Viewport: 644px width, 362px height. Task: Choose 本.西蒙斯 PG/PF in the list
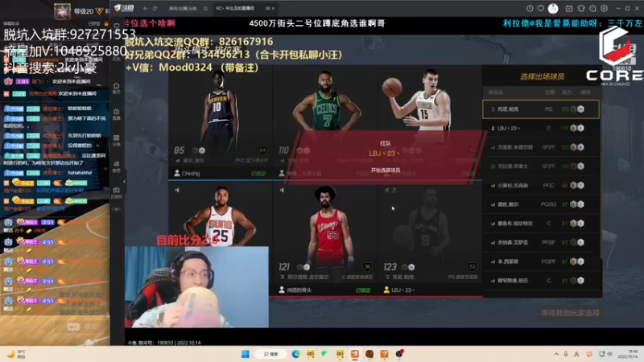coord(541,261)
